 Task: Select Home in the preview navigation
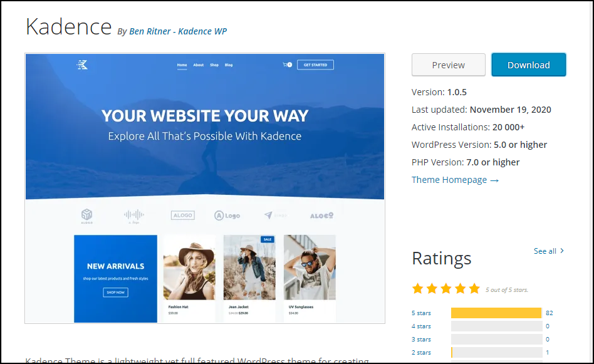pyautogui.click(x=182, y=65)
